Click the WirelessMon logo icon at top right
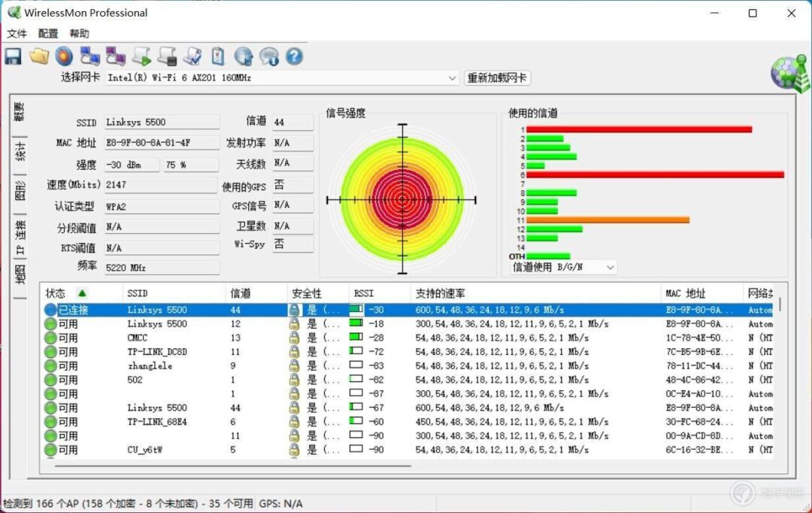The image size is (812, 513). 789,74
